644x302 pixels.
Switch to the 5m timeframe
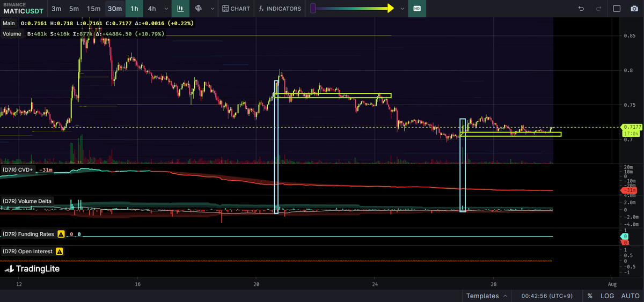[x=74, y=9]
